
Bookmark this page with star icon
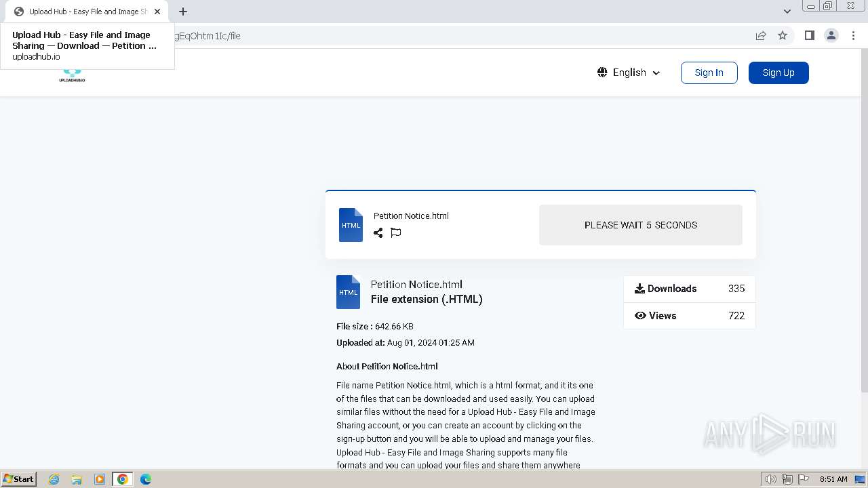[783, 36]
